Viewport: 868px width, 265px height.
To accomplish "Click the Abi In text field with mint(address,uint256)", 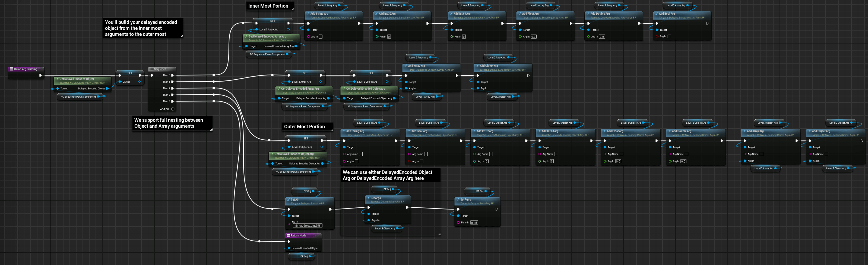I will coord(307,226).
